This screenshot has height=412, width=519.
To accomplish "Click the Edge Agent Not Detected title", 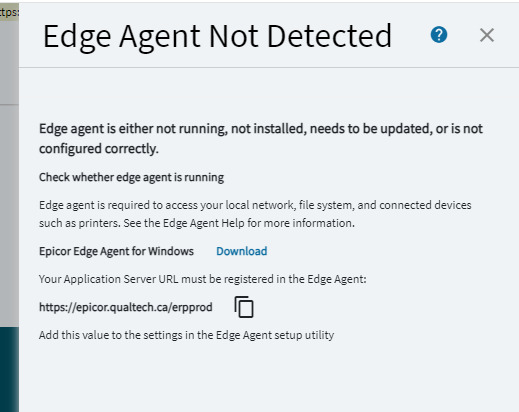I will 217,36.
